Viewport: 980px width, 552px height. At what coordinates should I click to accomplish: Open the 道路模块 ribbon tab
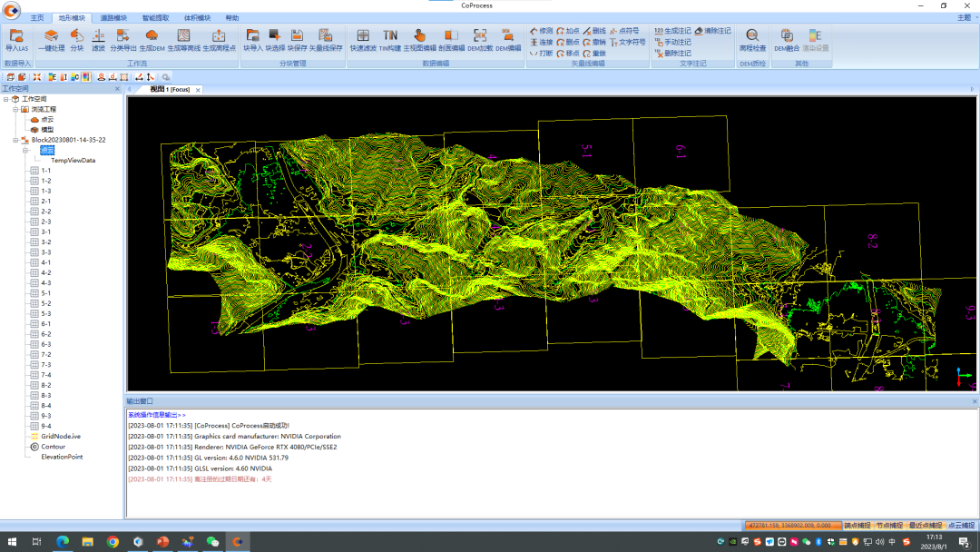click(x=113, y=18)
